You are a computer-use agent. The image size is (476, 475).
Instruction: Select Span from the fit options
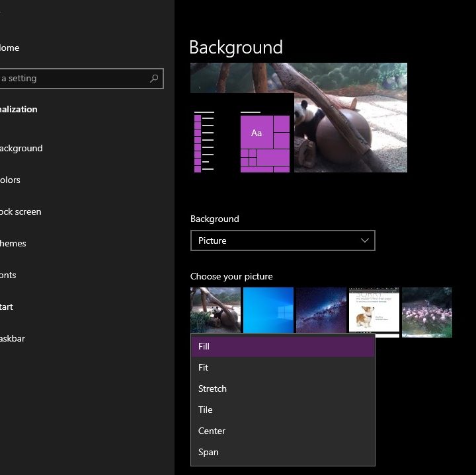283,452
